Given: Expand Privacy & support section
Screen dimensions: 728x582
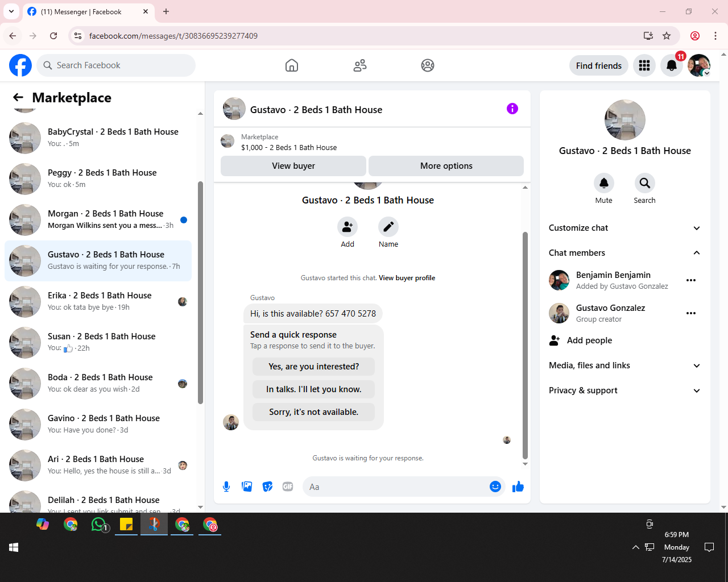Looking at the screenshot, I should (x=624, y=390).
